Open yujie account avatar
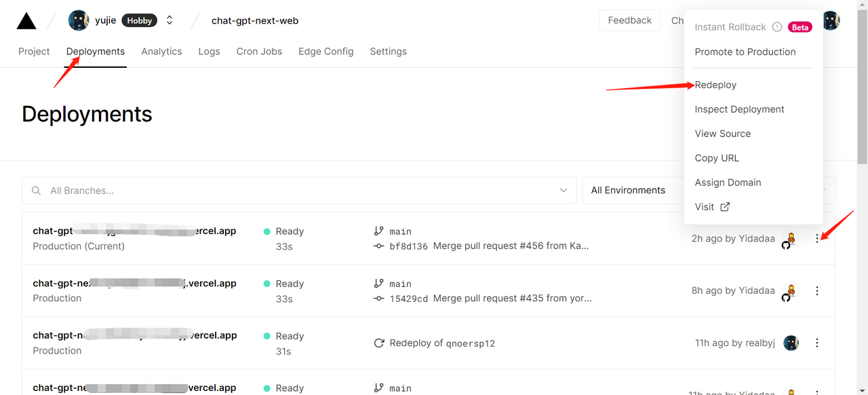 79,20
